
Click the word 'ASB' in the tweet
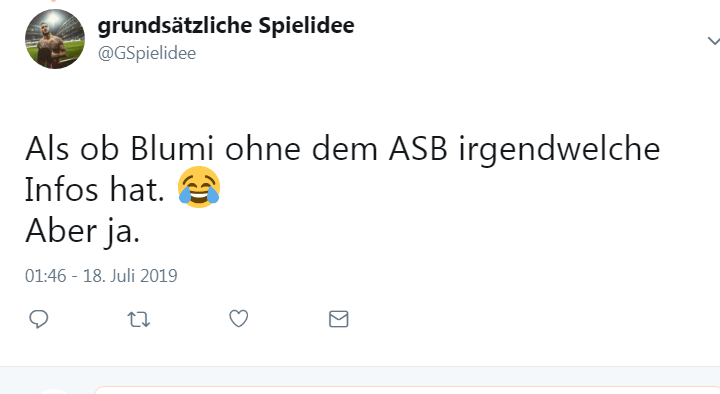click(418, 149)
